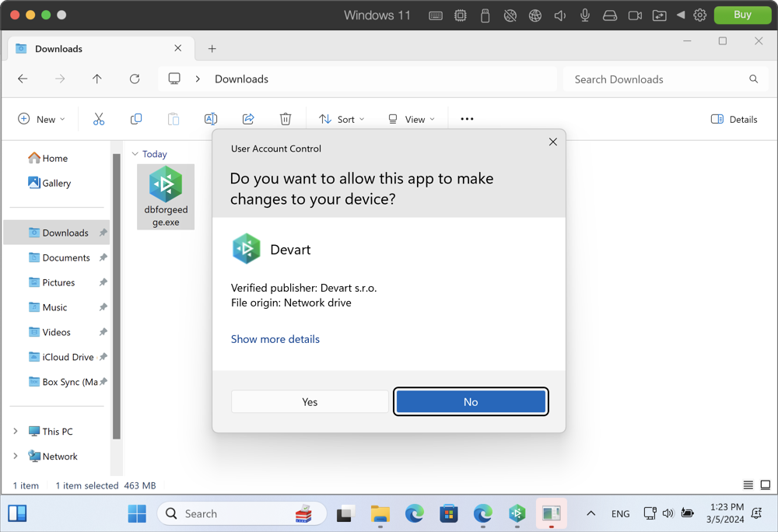The width and height of the screenshot is (778, 532).
Task: Click the Paste clipboard icon
Action: pos(173,119)
